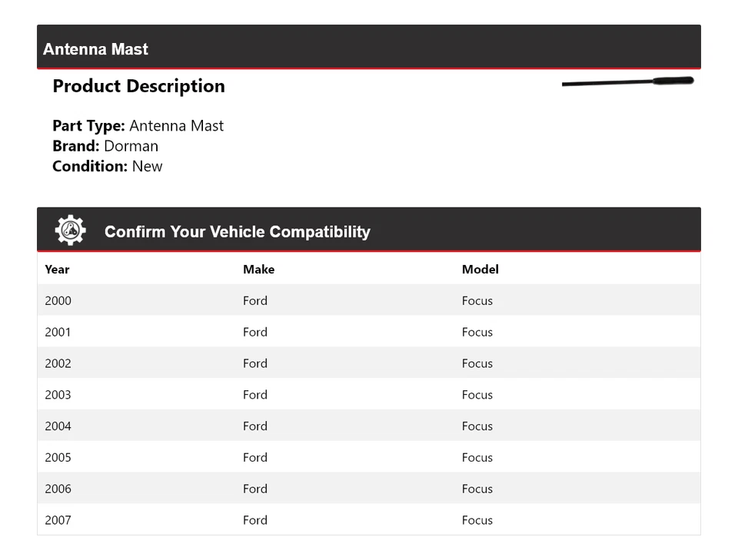Click the Part Type: Antenna Mast line

(138, 126)
